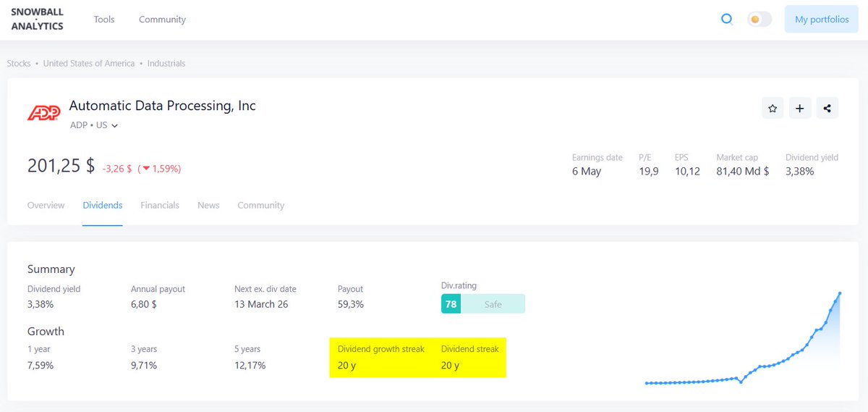Open the stock Community tab

261,206
